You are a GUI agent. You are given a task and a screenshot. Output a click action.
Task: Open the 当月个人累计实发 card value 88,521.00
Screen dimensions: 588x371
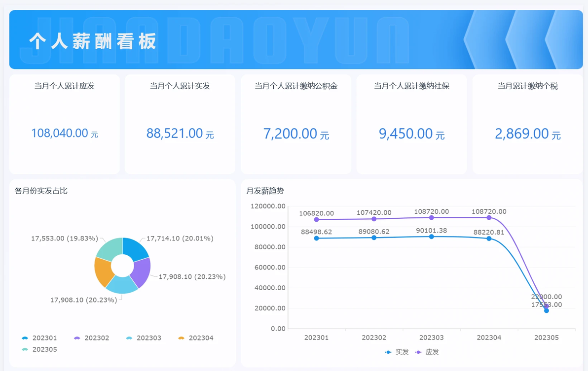tap(180, 133)
